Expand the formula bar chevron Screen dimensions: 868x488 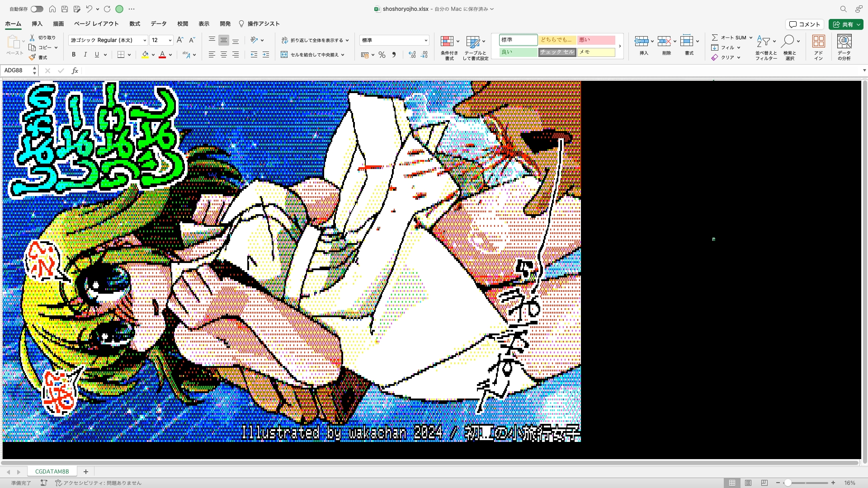pos(864,70)
